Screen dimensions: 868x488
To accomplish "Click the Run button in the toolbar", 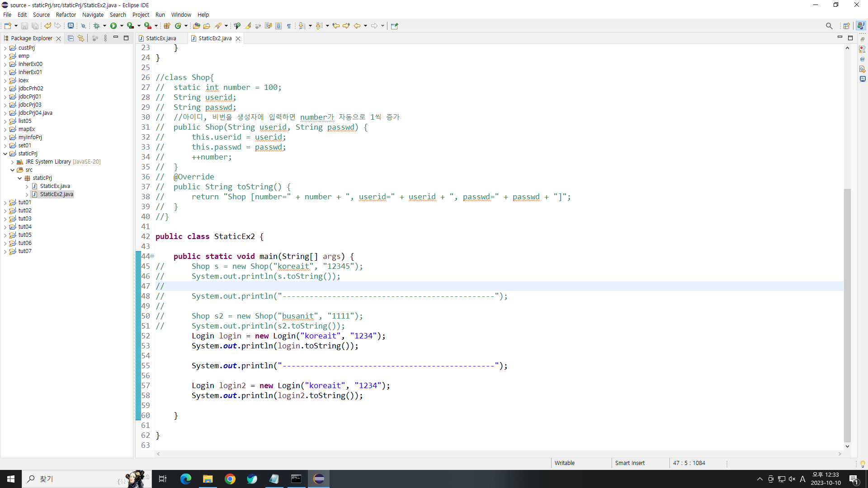I will coord(113,26).
